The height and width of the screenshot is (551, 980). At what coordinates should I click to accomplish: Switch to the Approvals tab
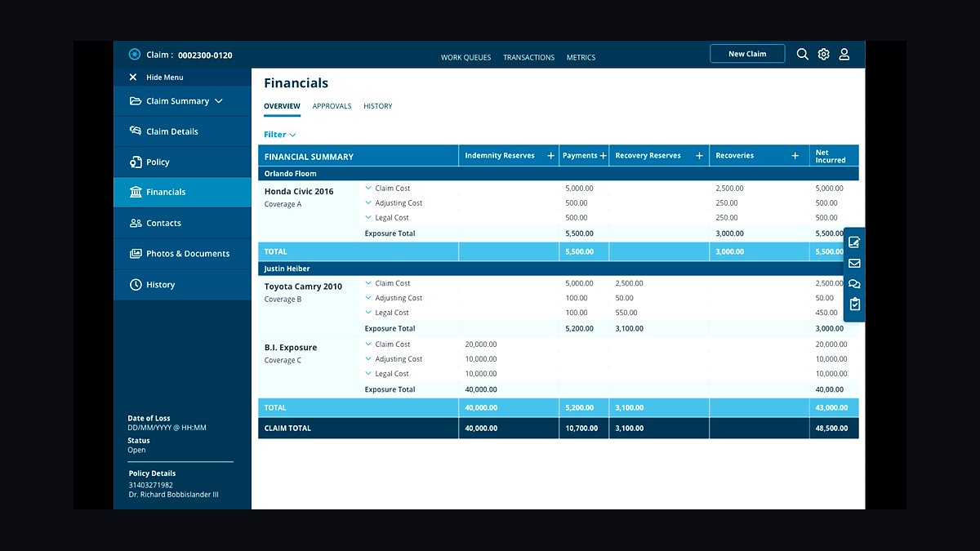click(x=332, y=106)
